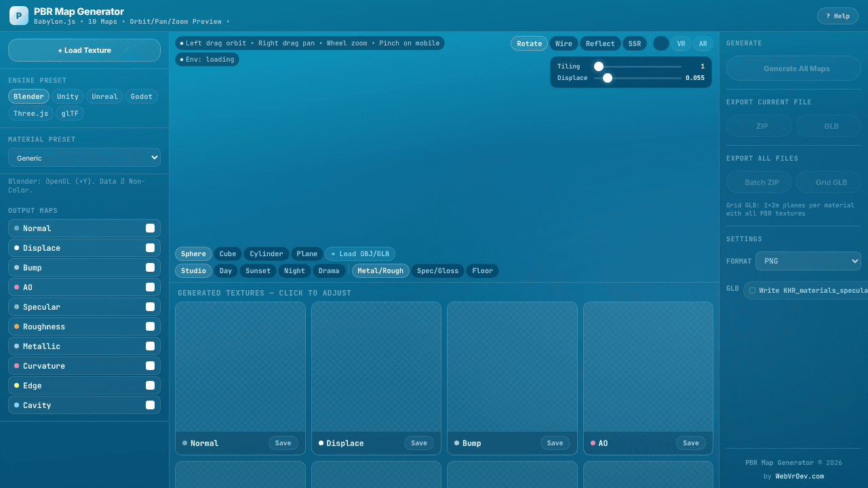Choose the Sunset environment
Screen dimensions: 868x488
[258, 270]
